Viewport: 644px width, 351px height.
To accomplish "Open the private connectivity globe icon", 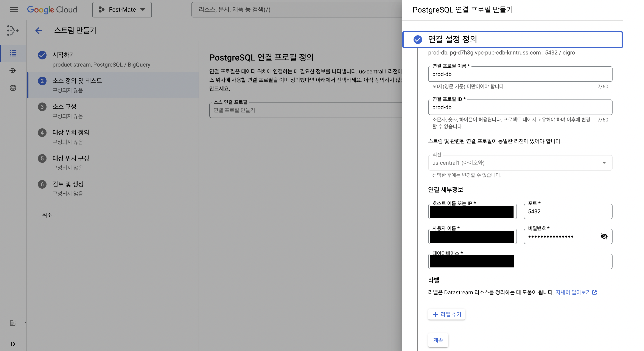I will click(13, 88).
